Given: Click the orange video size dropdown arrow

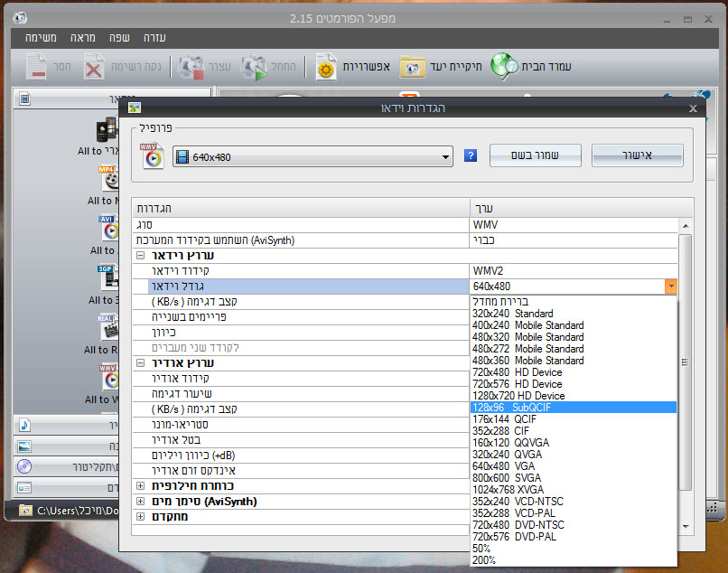Looking at the screenshot, I should tap(670, 286).
